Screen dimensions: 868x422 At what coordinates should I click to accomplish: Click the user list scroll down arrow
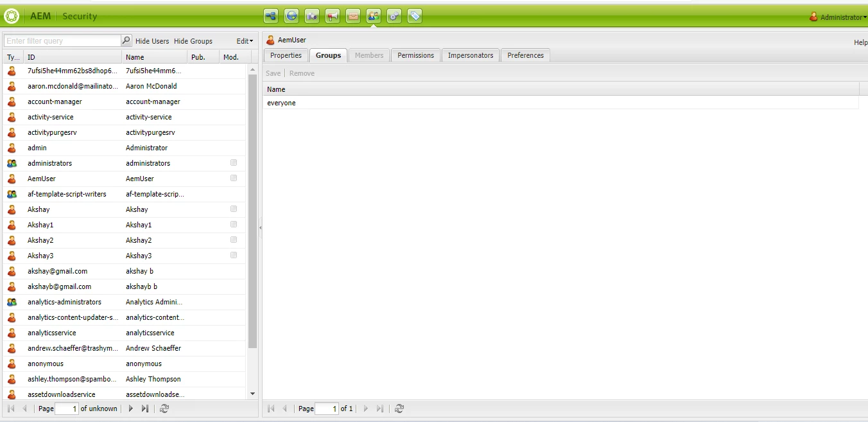252,394
